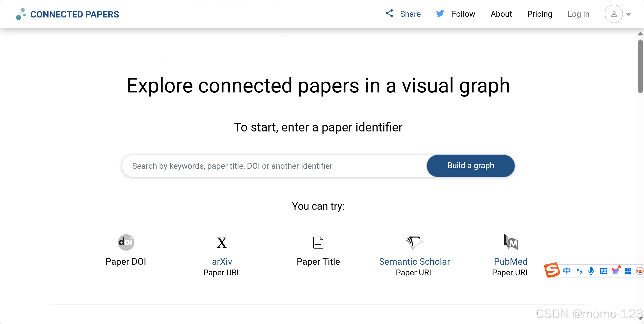Click the PubMed logo icon

[x=511, y=242]
